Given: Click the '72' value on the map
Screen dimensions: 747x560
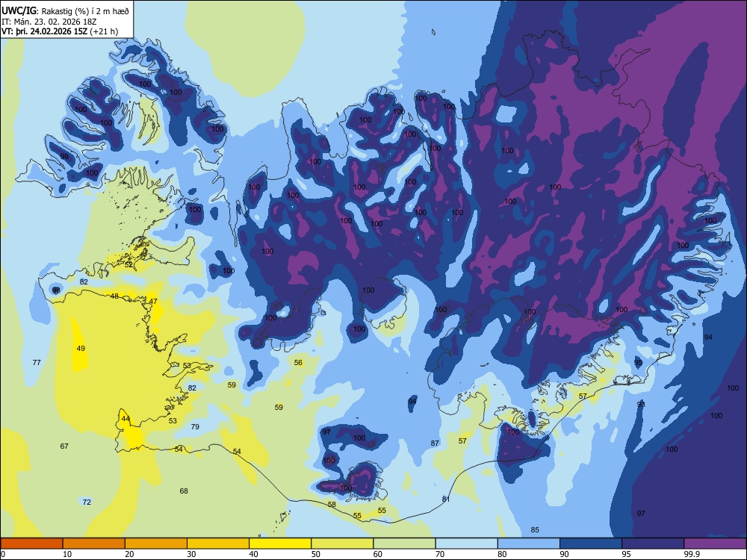Looking at the screenshot, I should pyautogui.click(x=87, y=502).
